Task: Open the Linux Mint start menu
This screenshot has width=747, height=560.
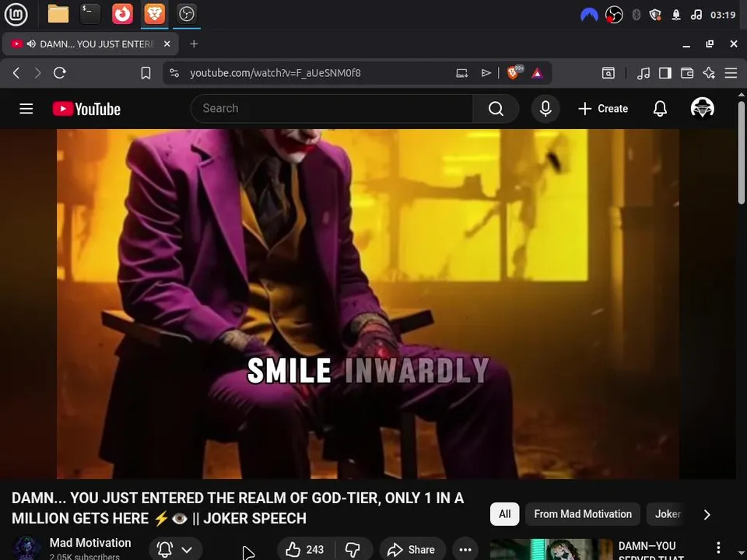Action: point(16,14)
